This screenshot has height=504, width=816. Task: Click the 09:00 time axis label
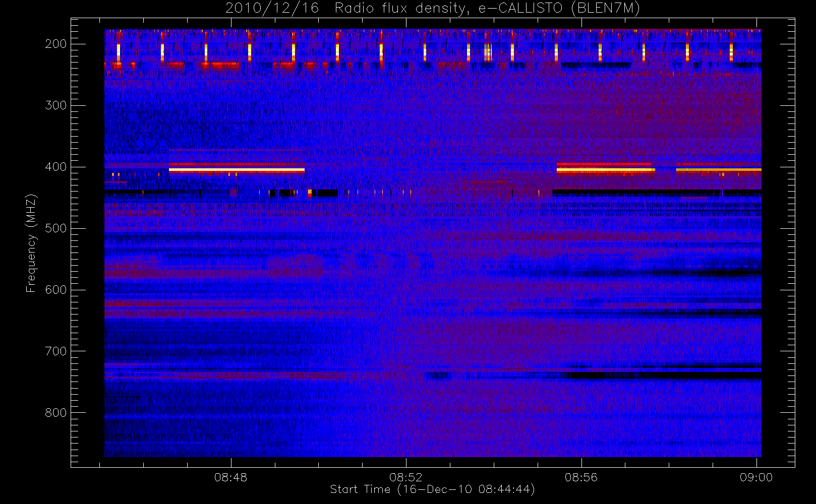point(756,477)
